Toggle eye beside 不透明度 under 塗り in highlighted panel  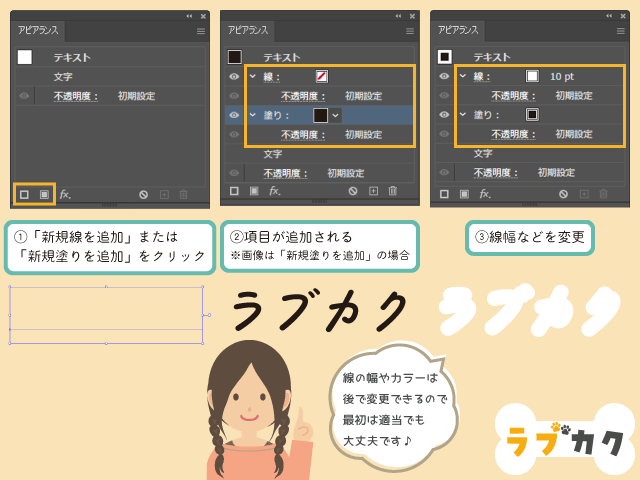[234, 134]
